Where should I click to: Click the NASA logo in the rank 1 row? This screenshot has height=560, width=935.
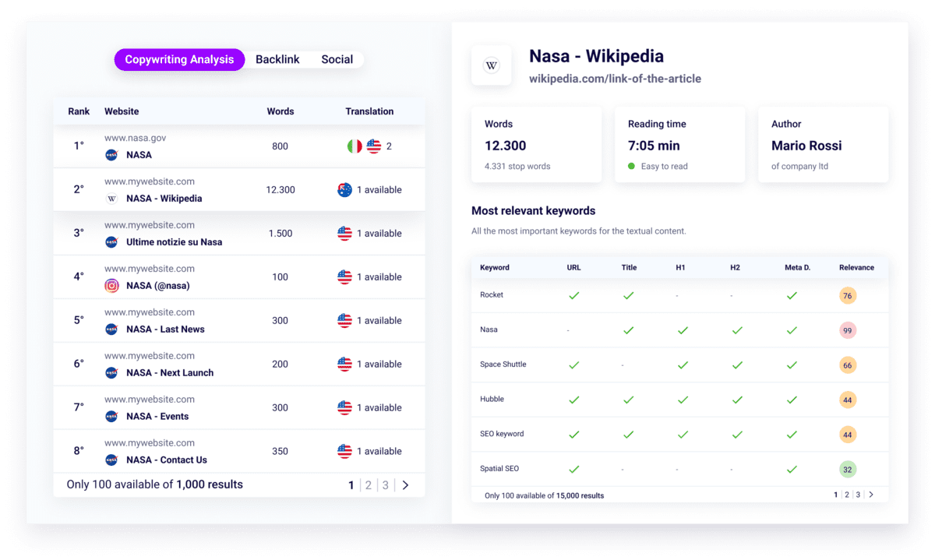coord(111,155)
